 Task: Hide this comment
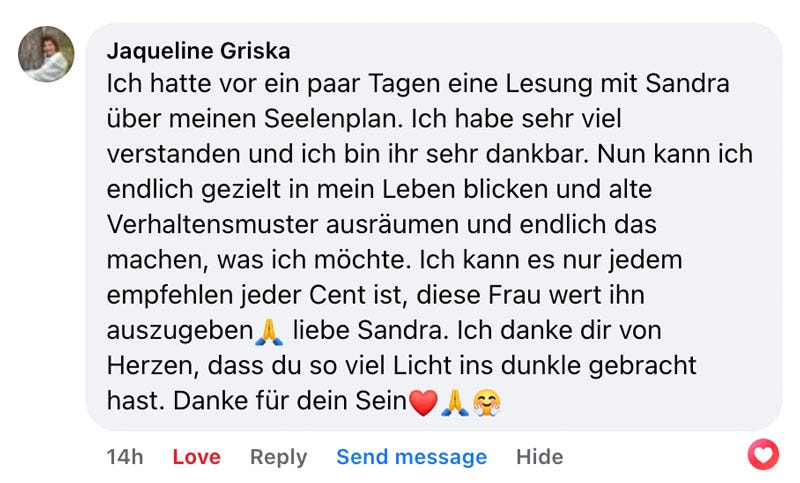pyautogui.click(x=539, y=457)
